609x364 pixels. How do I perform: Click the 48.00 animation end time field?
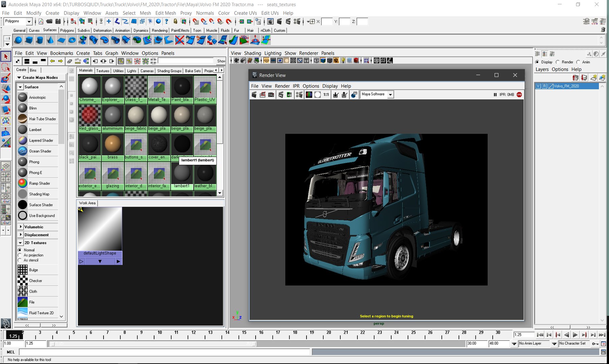point(498,344)
